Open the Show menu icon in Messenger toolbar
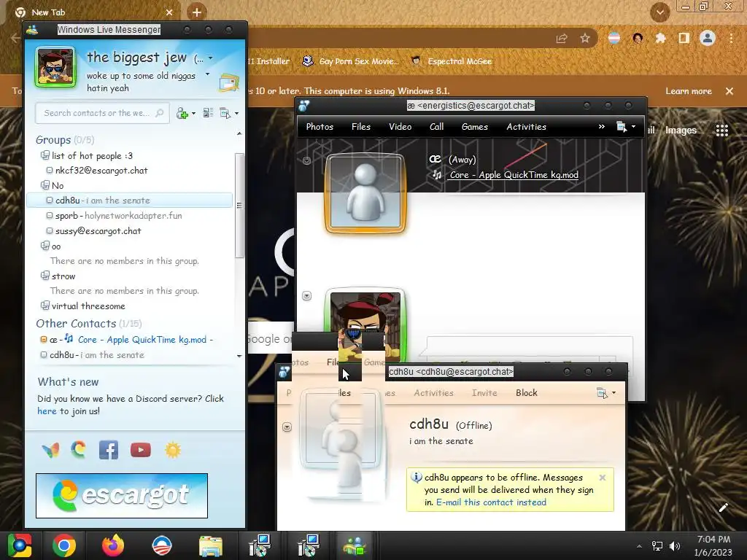Viewport: 747px width, 560px height. 225,113
